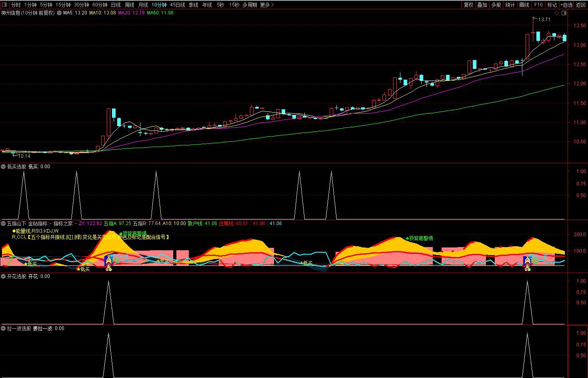Select the 45日线 period tab
The height and width of the screenshot is (378, 588).
point(178,5)
